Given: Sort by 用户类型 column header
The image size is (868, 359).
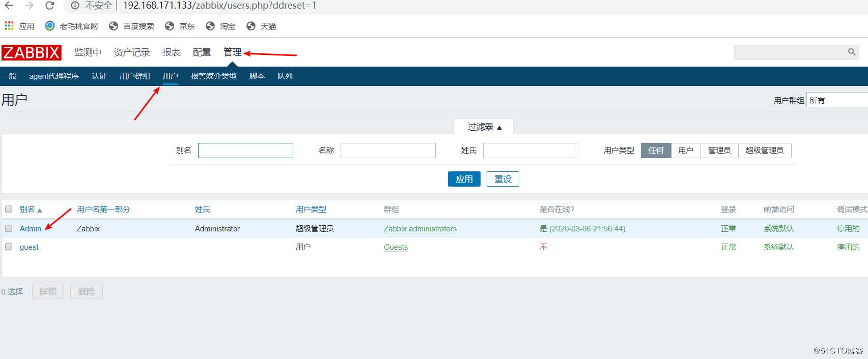Looking at the screenshot, I should (311, 210).
